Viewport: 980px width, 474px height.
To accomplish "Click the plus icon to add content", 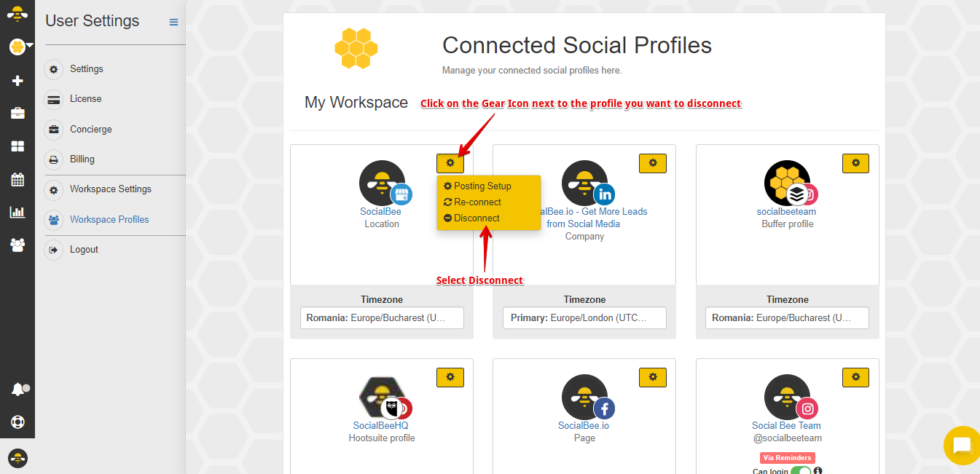I will 17,80.
